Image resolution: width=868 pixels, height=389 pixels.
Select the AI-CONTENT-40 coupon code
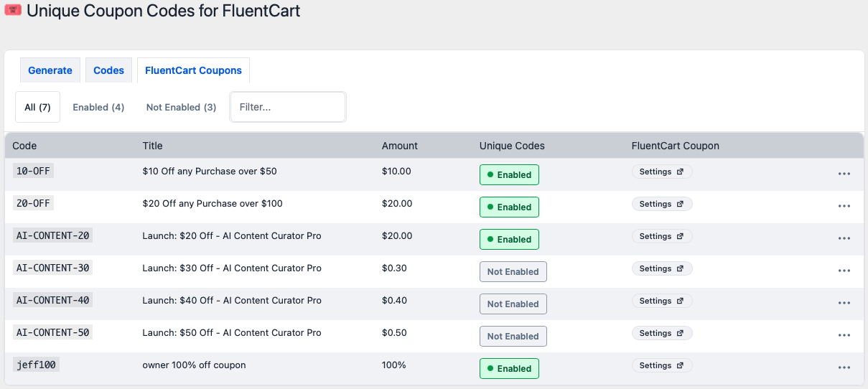click(52, 300)
